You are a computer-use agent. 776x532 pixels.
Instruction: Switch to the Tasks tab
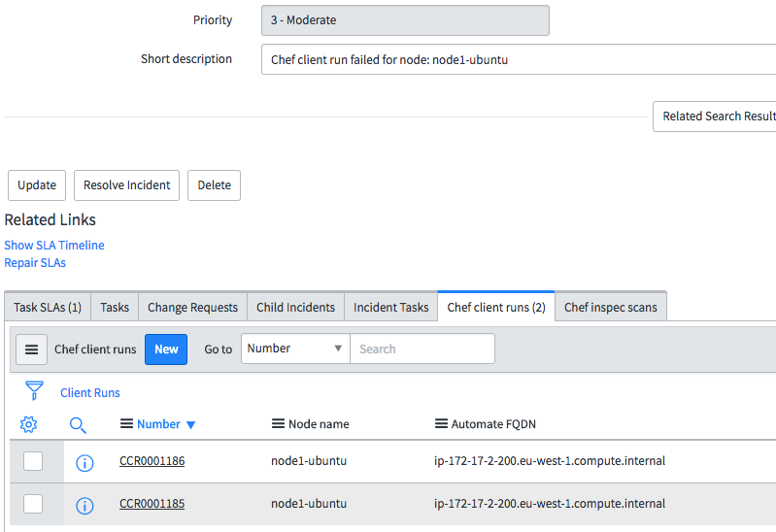click(115, 308)
